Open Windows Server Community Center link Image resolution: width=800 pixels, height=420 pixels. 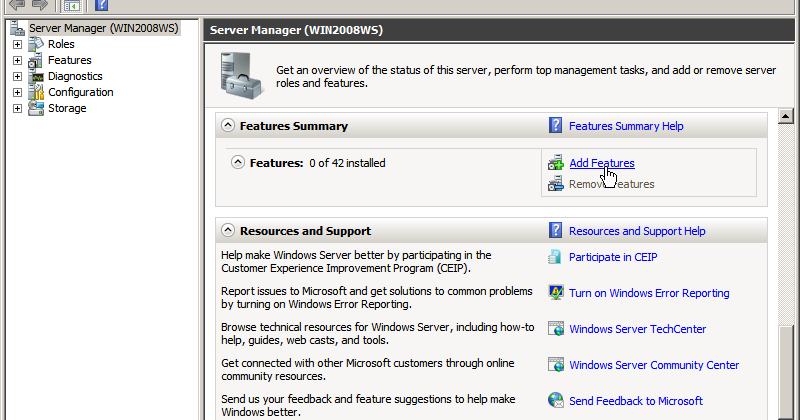coord(654,365)
